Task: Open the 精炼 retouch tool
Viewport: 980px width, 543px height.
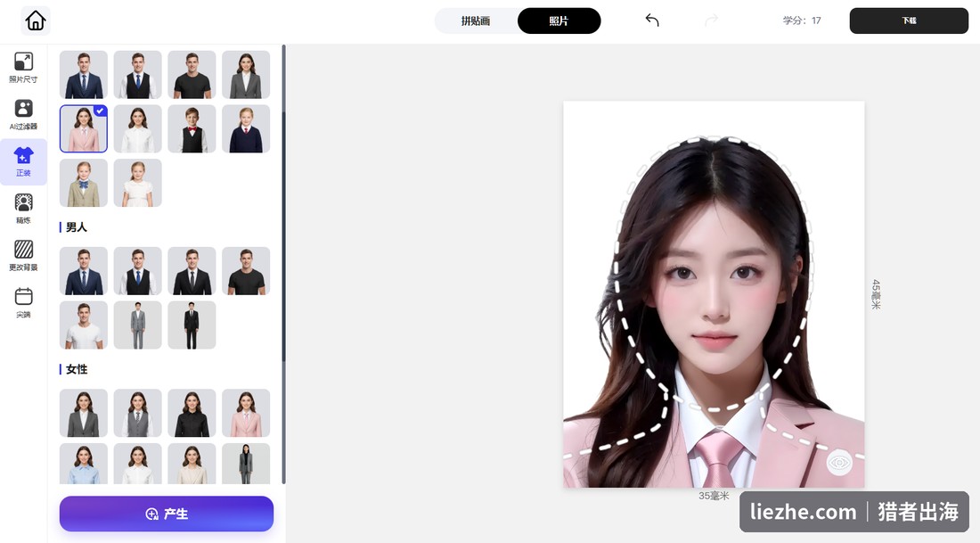Action: tap(23, 209)
